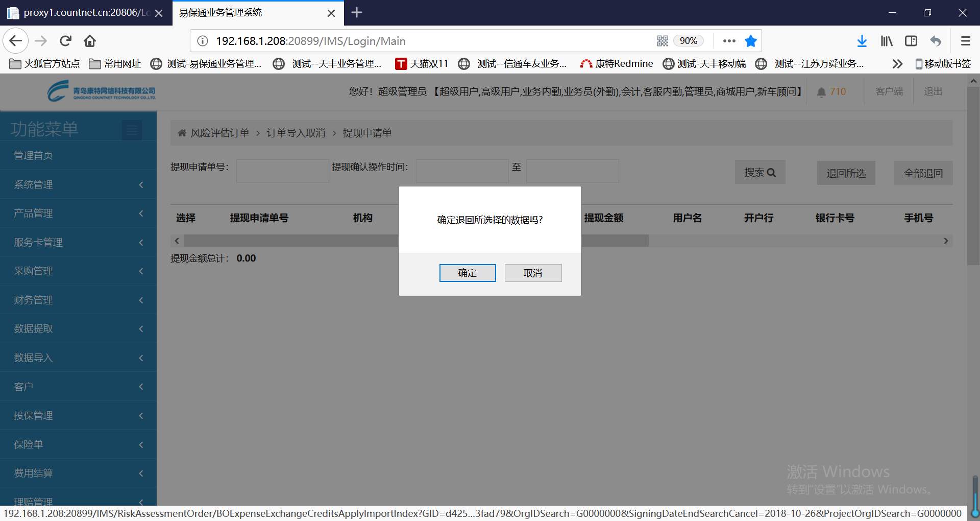Reload the page with refresh icon
Viewport: 980px width, 521px height.
pos(65,41)
